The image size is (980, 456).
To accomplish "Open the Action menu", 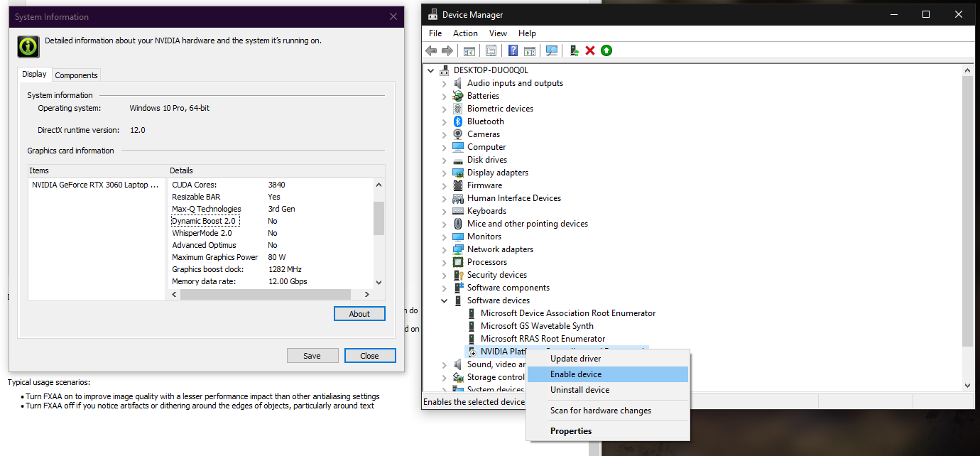I will pos(465,33).
